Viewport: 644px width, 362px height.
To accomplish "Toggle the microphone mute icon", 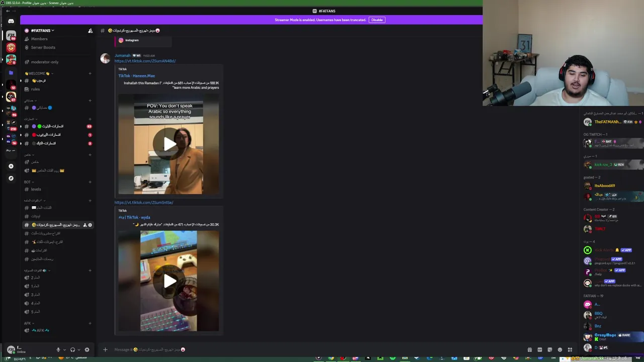I will tap(58, 350).
